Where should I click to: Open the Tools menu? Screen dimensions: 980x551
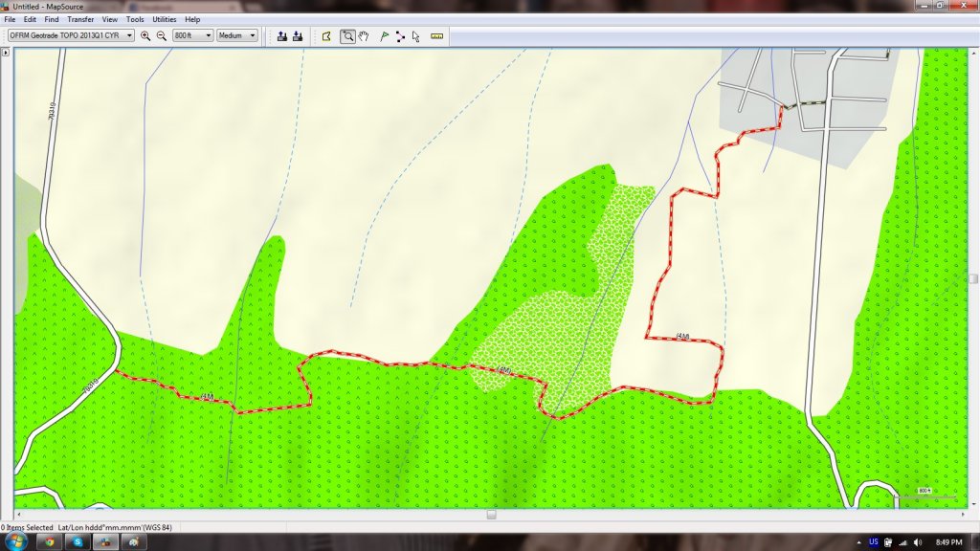click(x=135, y=19)
